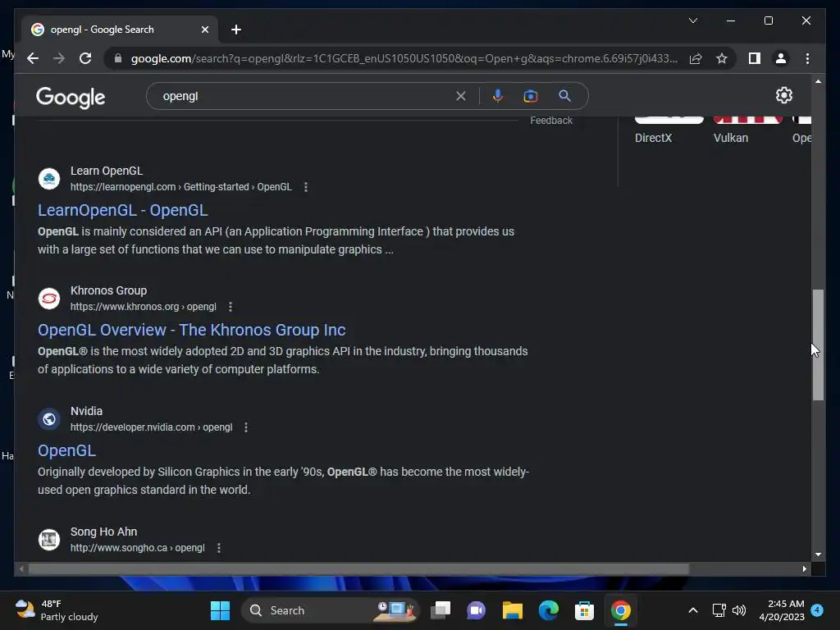Open the Vulkan related search card

[747, 130]
